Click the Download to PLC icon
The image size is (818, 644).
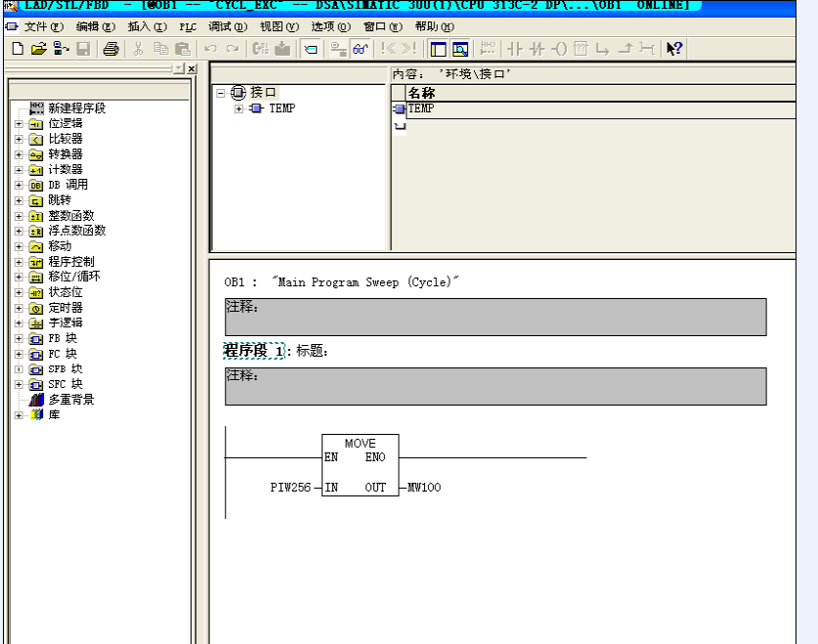click(x=282, y=49)
